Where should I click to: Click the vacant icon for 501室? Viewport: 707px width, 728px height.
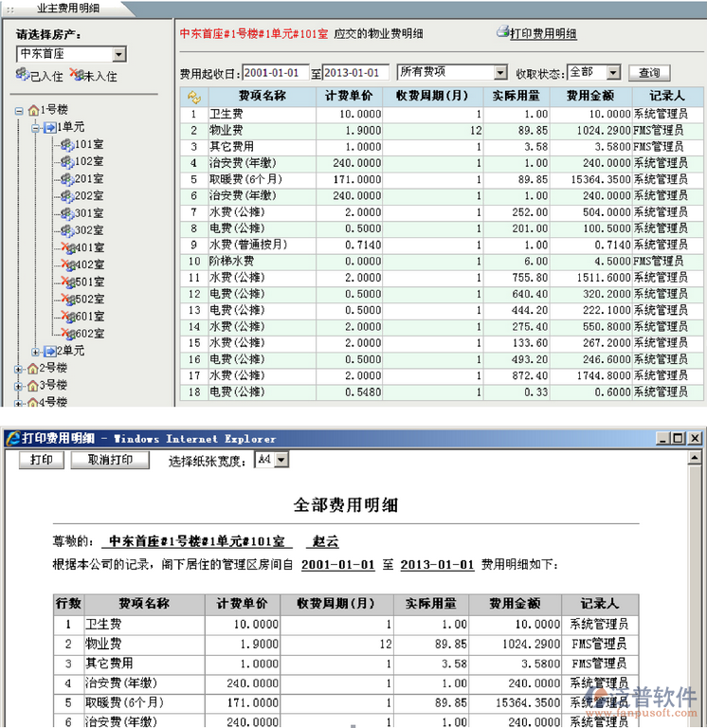tap(68, 282)
